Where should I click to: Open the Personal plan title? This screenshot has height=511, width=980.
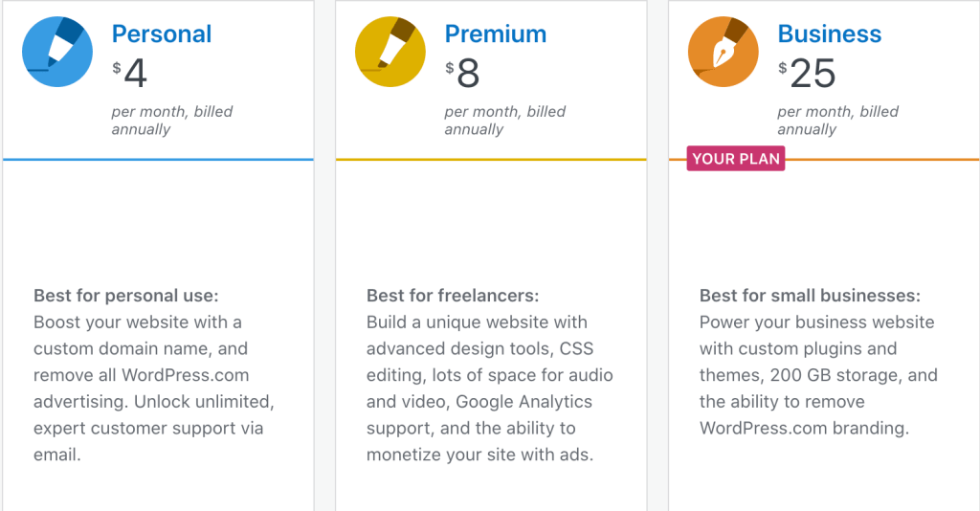pos(162,33)
